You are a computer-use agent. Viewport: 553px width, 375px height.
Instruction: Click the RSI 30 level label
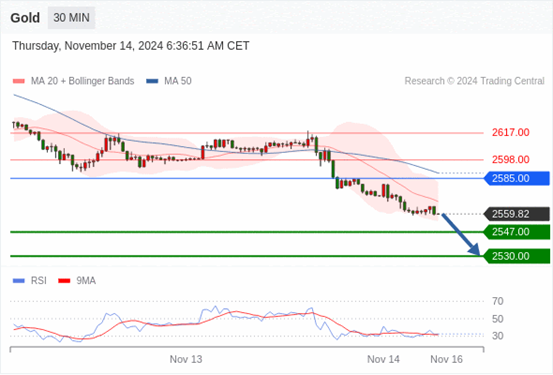coord(498,336)
